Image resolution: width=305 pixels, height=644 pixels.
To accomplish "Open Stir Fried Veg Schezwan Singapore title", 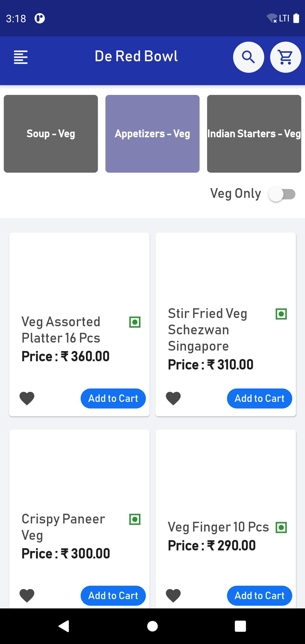I will coord(208,329).
